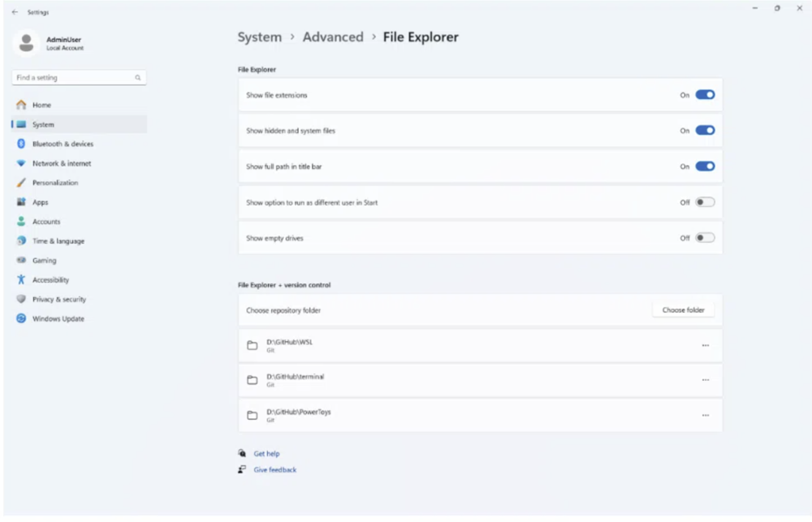
Task: Click the search magnifier icon
Action: 138,78
